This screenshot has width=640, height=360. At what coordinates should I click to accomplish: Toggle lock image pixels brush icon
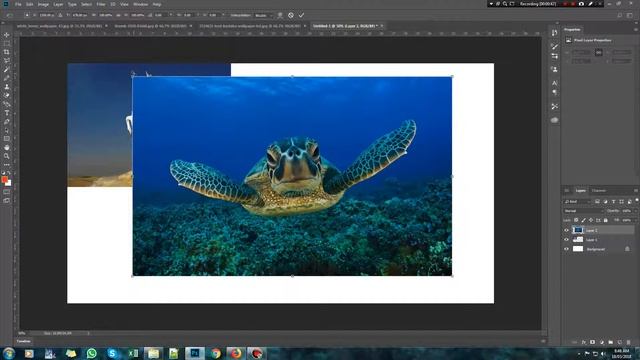[583, 220]
